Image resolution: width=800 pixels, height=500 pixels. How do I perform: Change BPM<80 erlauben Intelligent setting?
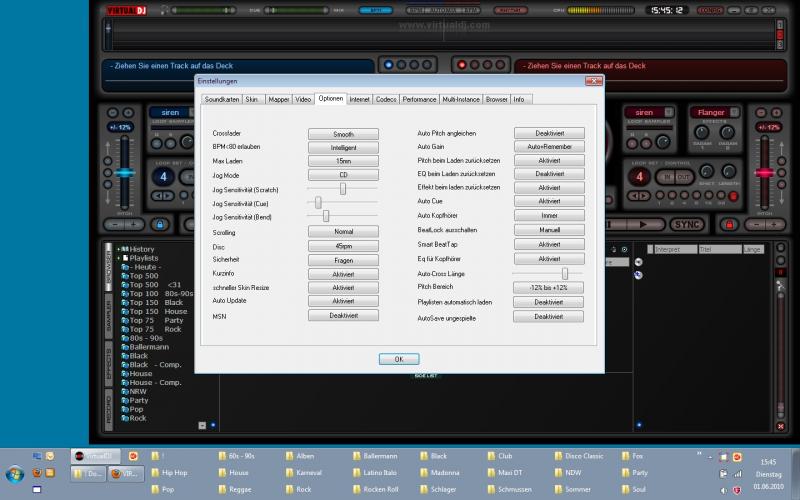click(x=343, y=147)
